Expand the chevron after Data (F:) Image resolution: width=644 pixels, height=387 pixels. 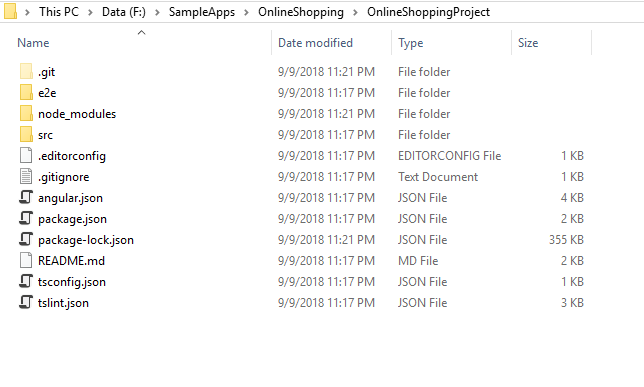pyautogui.click(x=157, y=12)
